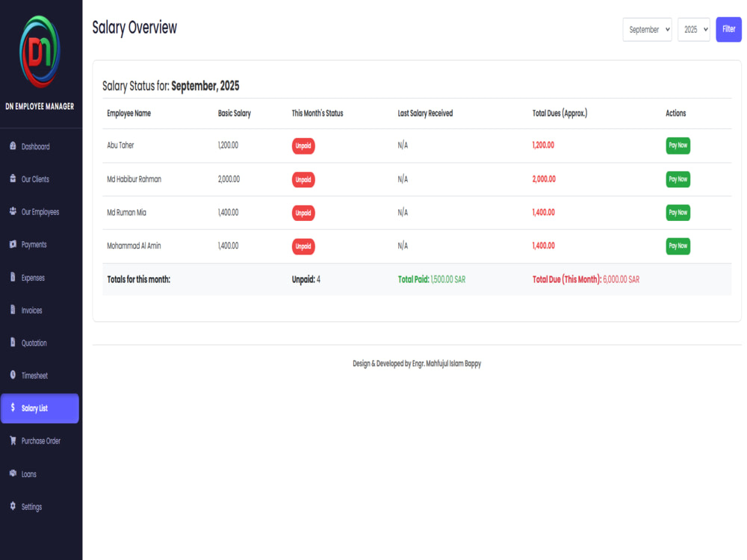This screenshot has width=747, height=560.
Task: Navigate to Payments
Action: coord(40,244)
